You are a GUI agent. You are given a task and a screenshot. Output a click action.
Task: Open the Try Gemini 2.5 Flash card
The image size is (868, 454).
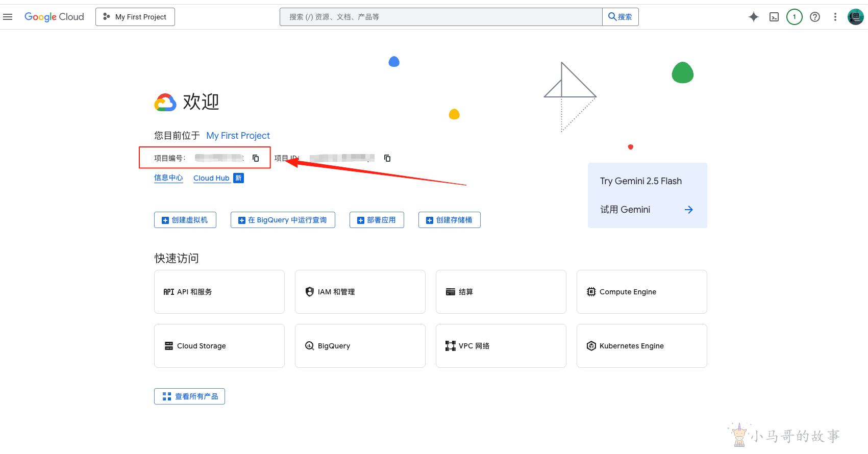click(648, 195)
